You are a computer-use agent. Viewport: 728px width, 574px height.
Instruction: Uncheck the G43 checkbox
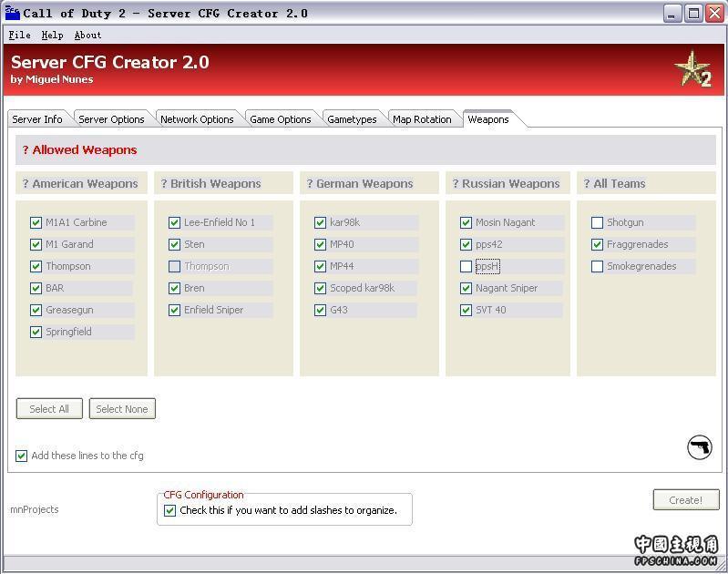(320, 310)
